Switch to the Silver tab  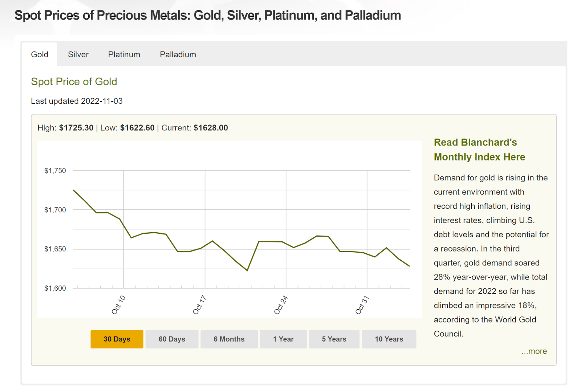click(x=78, y=54)
